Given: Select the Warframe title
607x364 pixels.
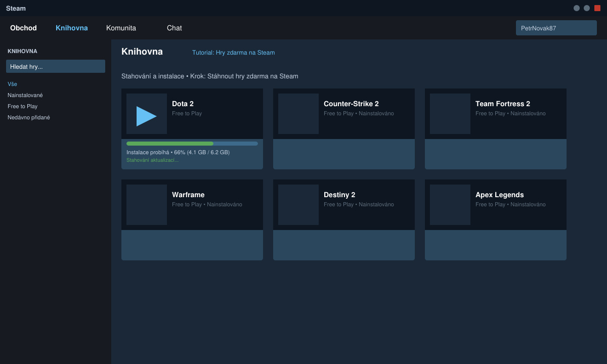Looking at the screenshot, I should pyautogui.click(x=188, y=195).
